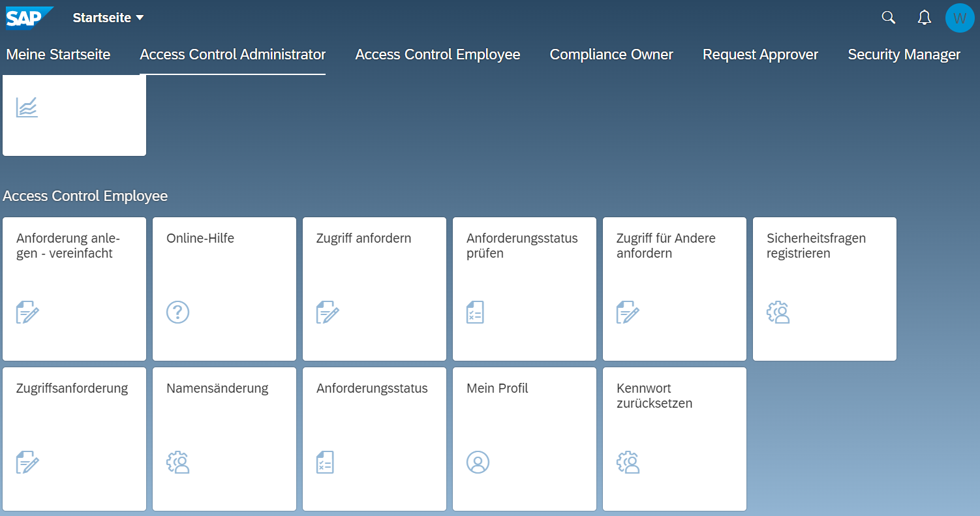The height and width of the screenshot is (516, 980).
Task: Switch to Security Manager tab
Action: 904,55
